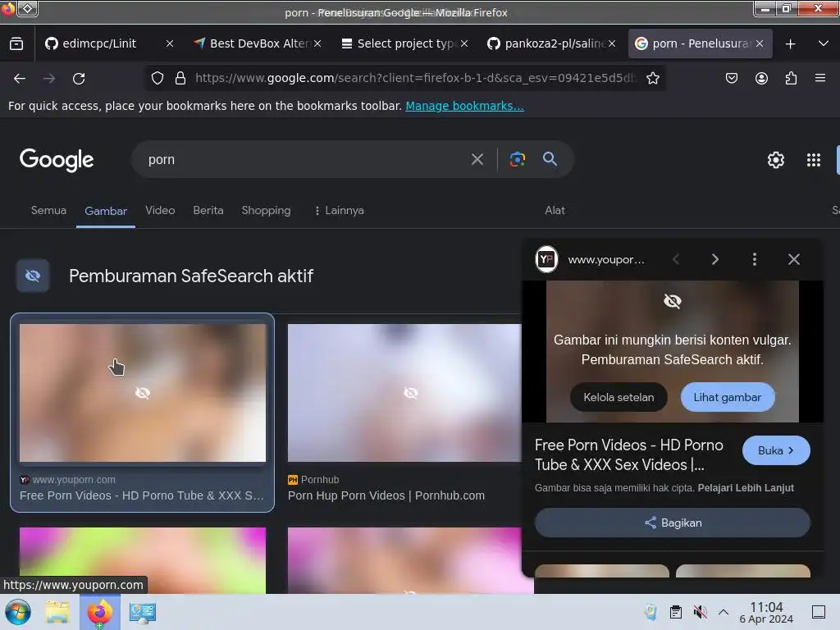This screenshot has width=840, height=630.
Task: Open the Google apps grid
Action: coord(814,160)
